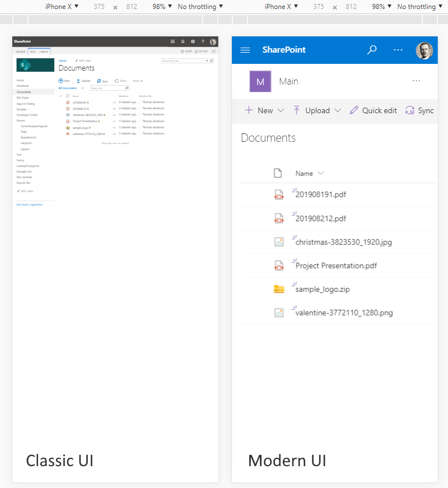
Task: Click the Exit classic experience link
Action: click(30, 205)
